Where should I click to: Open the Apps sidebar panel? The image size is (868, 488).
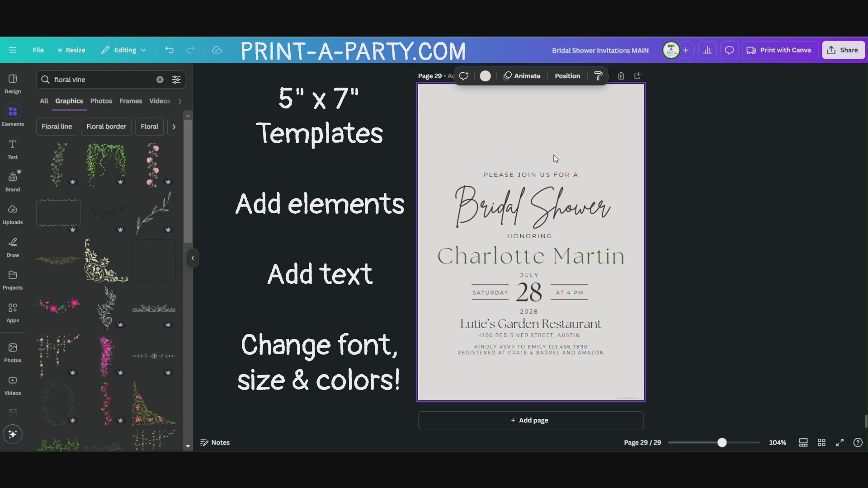coord(13,313)
